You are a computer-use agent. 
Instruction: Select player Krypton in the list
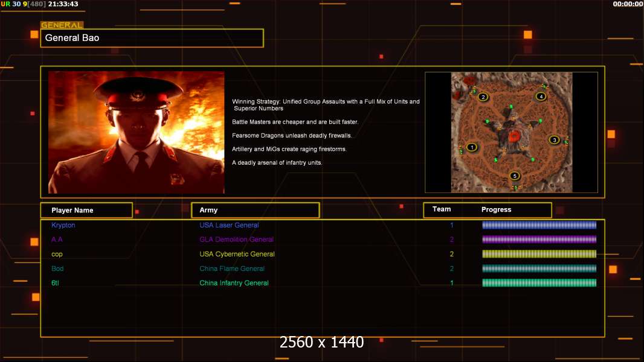point(63,225)
